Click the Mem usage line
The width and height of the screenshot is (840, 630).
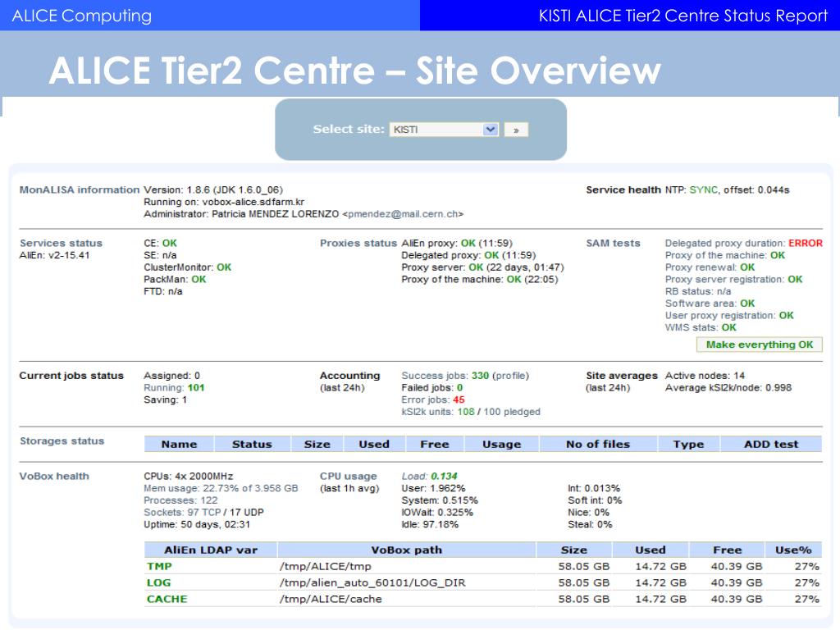(x=221, y=489)
